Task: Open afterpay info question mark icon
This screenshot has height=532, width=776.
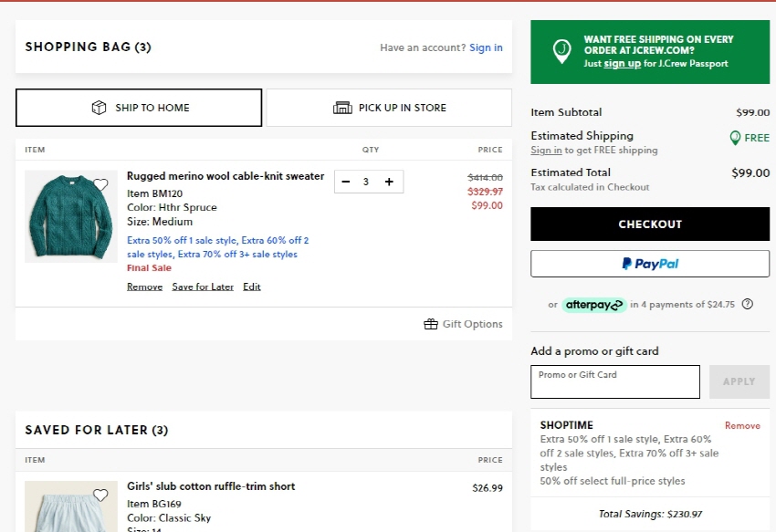Action: coord(748,305)
